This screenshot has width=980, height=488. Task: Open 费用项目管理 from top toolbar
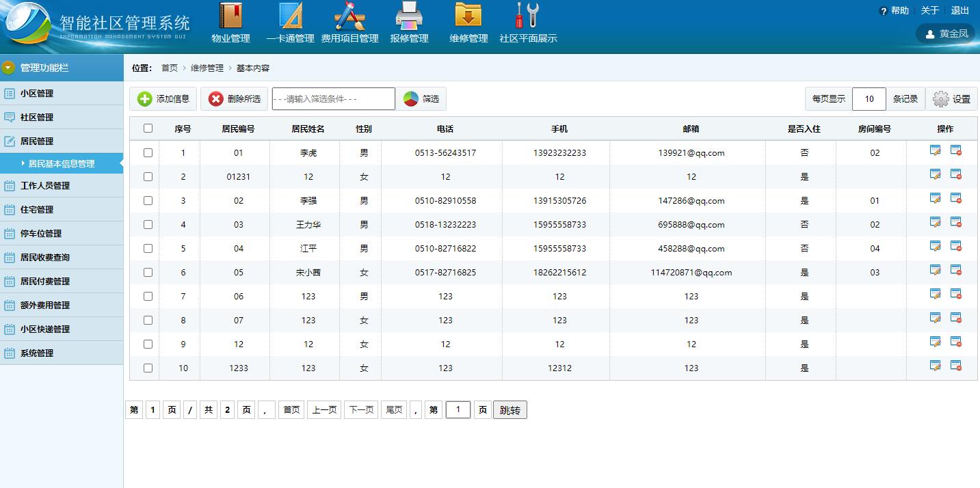pyautogui.click(x=349, y=16)
